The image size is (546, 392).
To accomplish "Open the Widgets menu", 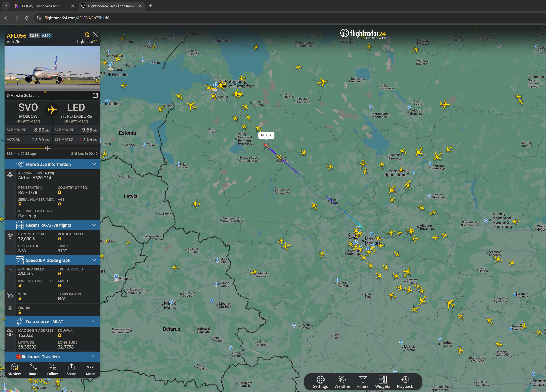I will pos(383,382).
